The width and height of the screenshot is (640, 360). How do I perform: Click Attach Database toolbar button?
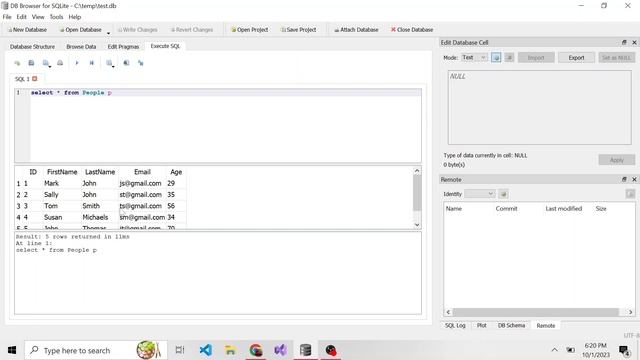point(356,30)
